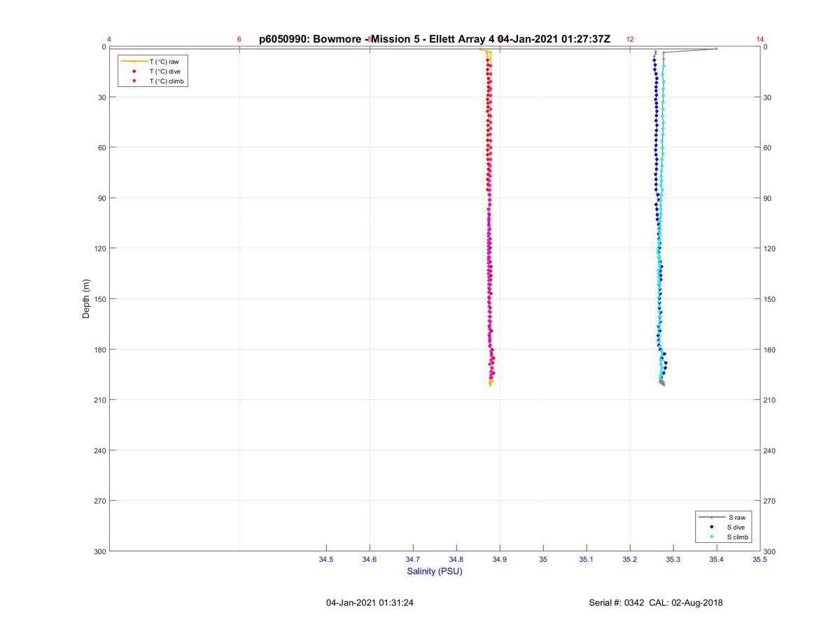Click the 'Depth (m)' axis label

pos(86,298)
